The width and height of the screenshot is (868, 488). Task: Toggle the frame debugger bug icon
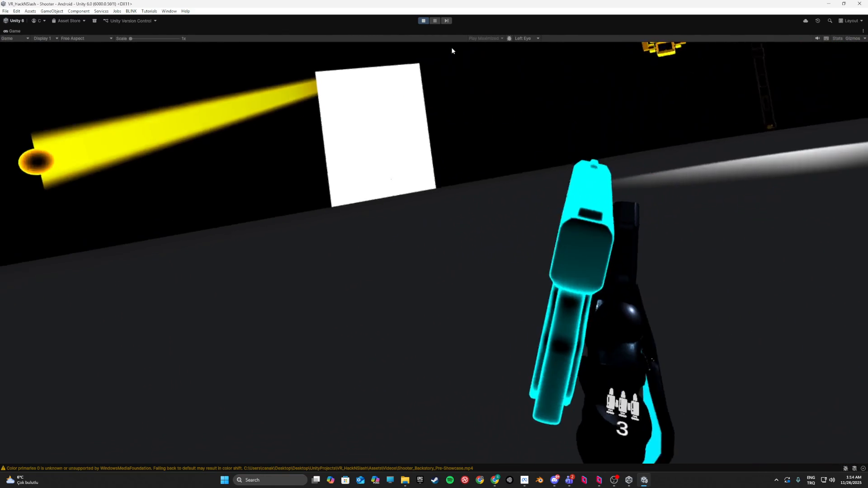[x=509, y=38]
